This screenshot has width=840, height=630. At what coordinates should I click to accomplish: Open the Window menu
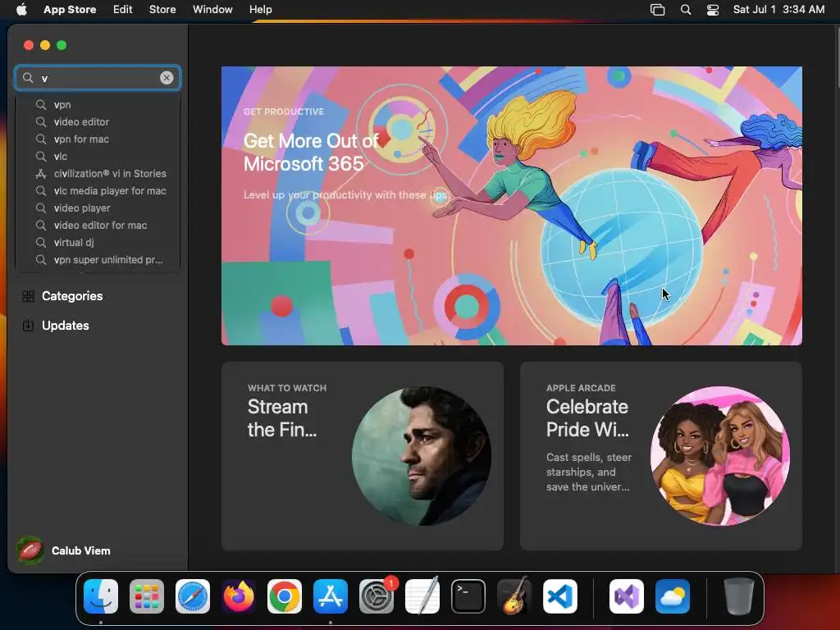tap(212, 10)
